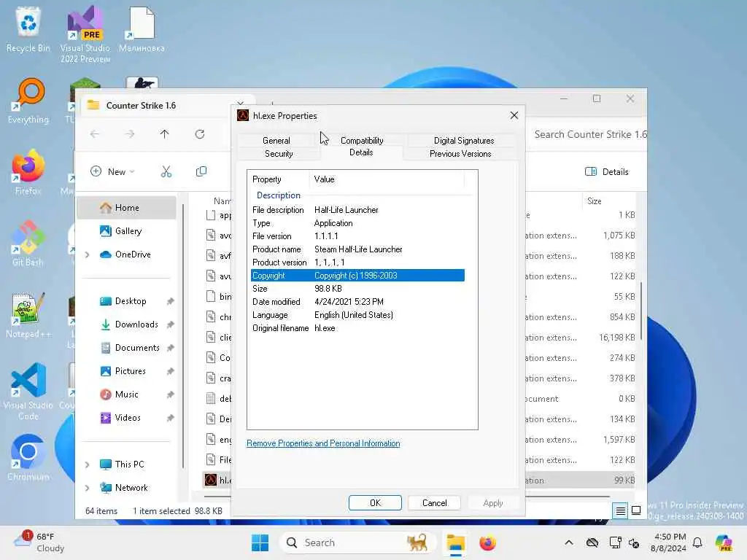Toggle the Details pane in Explorer
The height and width of the screenshot is (560, 747).
click(606, 171)
